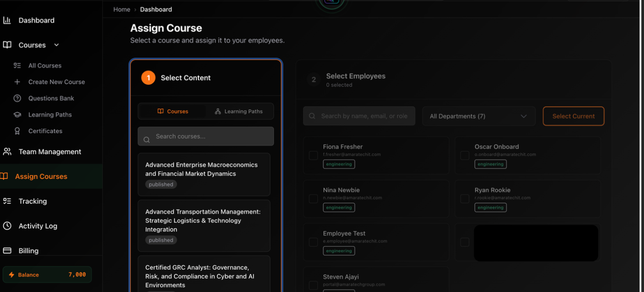Viewport: 644px width, 292px height.
Task: Click the Search courses input field
Action: point(205,136)
